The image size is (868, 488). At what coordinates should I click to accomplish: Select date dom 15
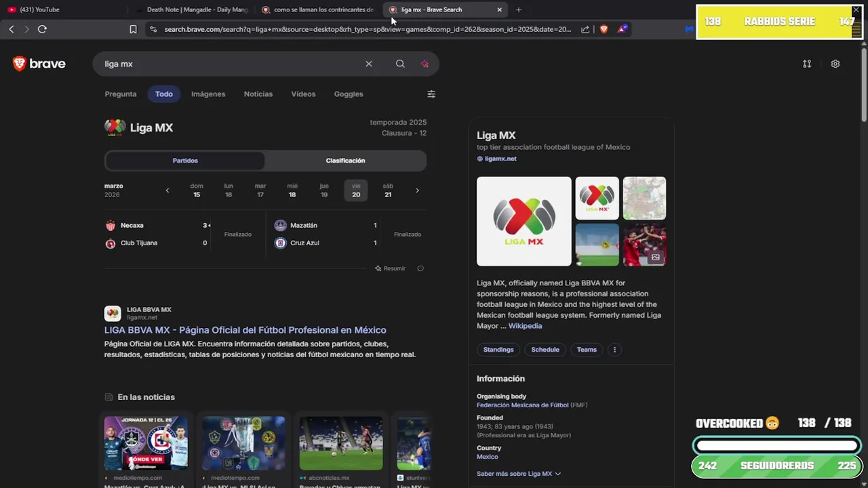(x=197, y=190)
